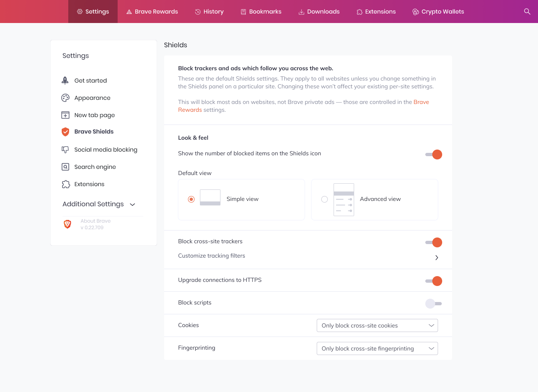Click the Brave Shields shield icon
Image resolution: width=538 pixels, height=392 pixels.
point(65,131)
